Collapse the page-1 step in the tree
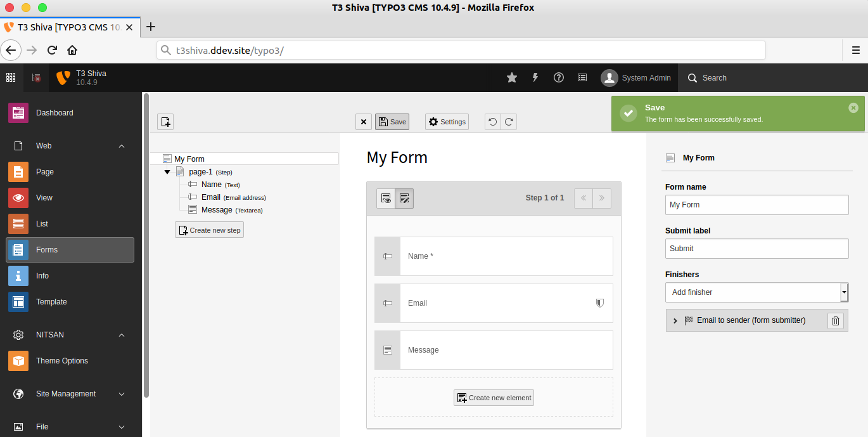The width and height of the screenshot is (868, 437). [167, 171]
